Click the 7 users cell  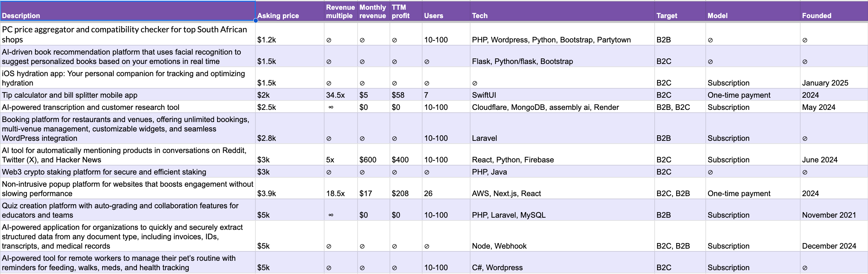click(x=446, y=95)
